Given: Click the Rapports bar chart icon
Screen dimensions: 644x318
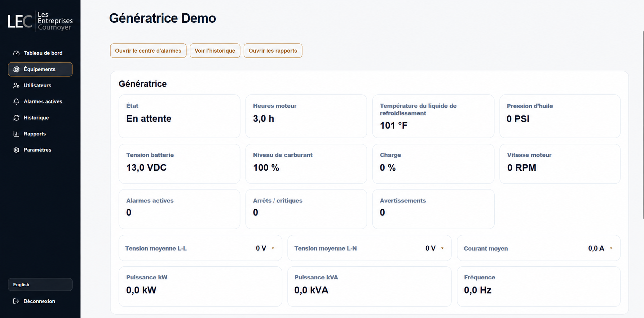Looking at the screenshot, I should 16,134.
